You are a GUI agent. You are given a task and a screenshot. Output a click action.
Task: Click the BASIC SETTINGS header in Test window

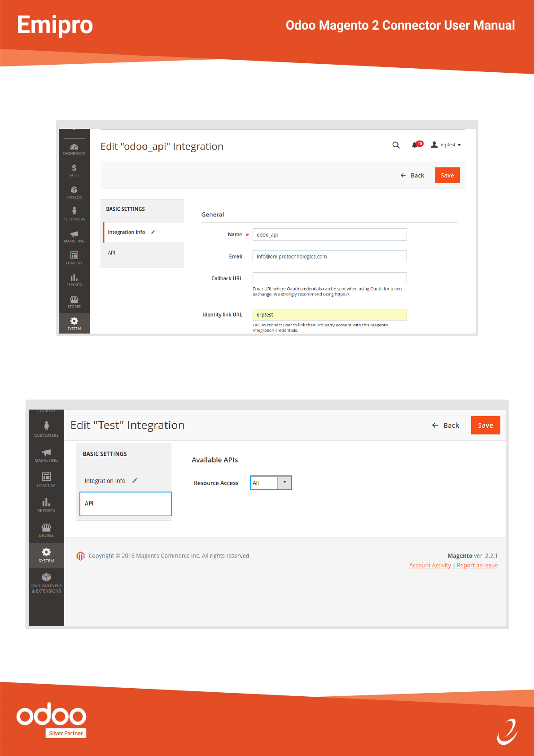(124, 454)
